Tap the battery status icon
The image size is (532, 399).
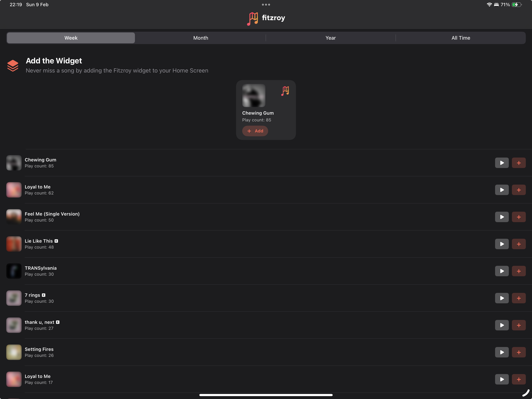(x=517, y=5)
